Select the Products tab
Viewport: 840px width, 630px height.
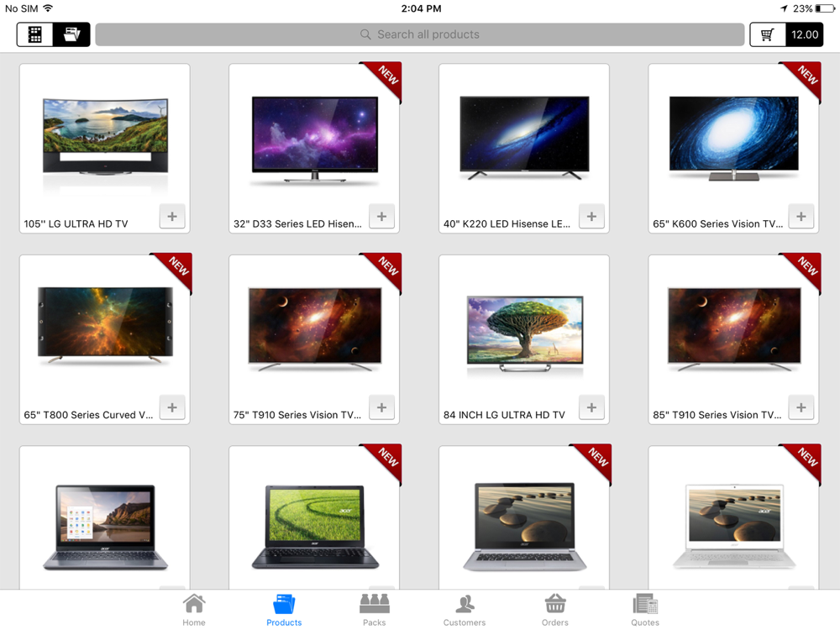[x=284, y=610]
